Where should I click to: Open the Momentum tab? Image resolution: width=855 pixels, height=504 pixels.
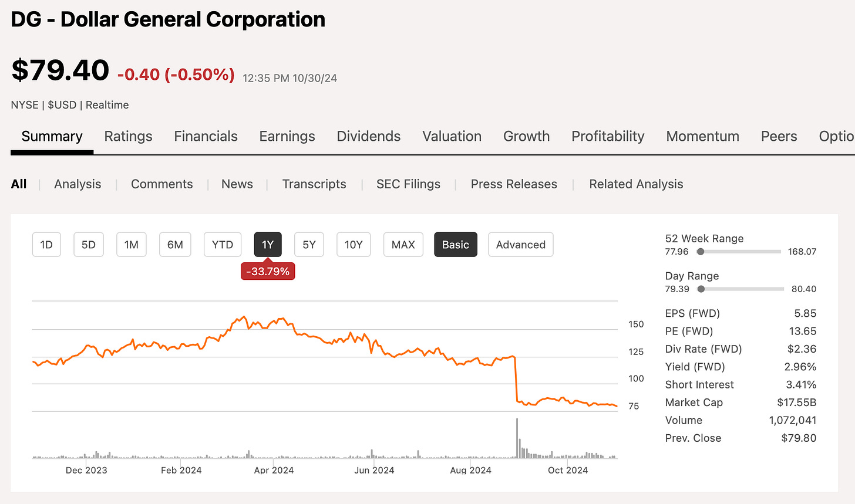coord(702,137)
